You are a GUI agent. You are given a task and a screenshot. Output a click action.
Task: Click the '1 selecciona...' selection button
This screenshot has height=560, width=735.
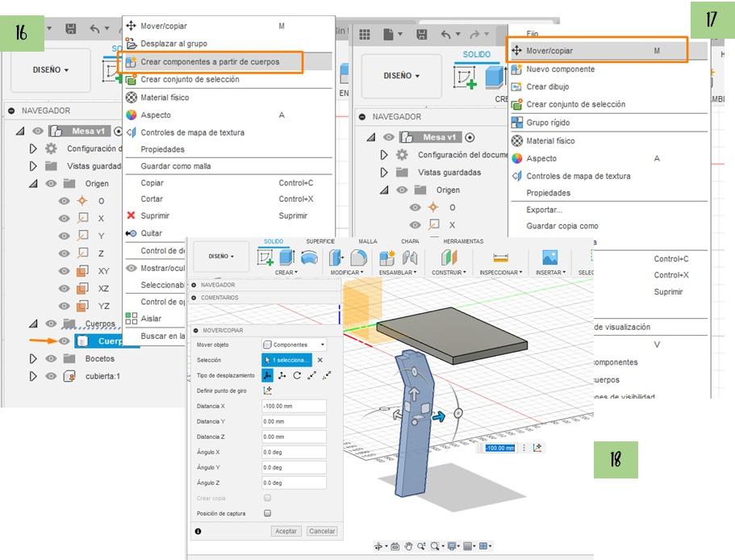pos(287,360)
